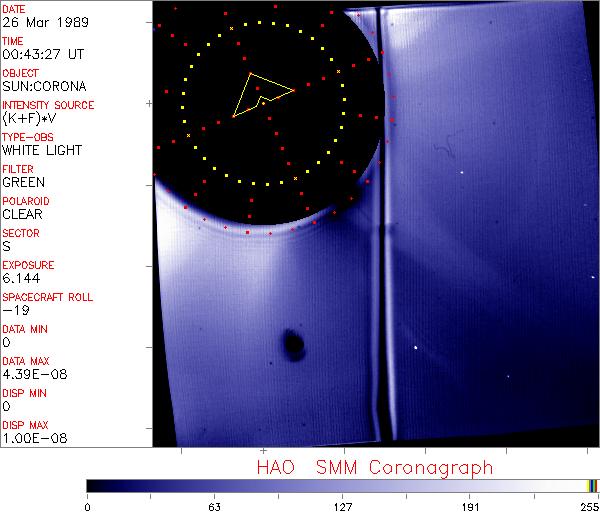The image size is (600, 512).
Task: Click the TYPE-OBS label
Action: pos(28,137)
